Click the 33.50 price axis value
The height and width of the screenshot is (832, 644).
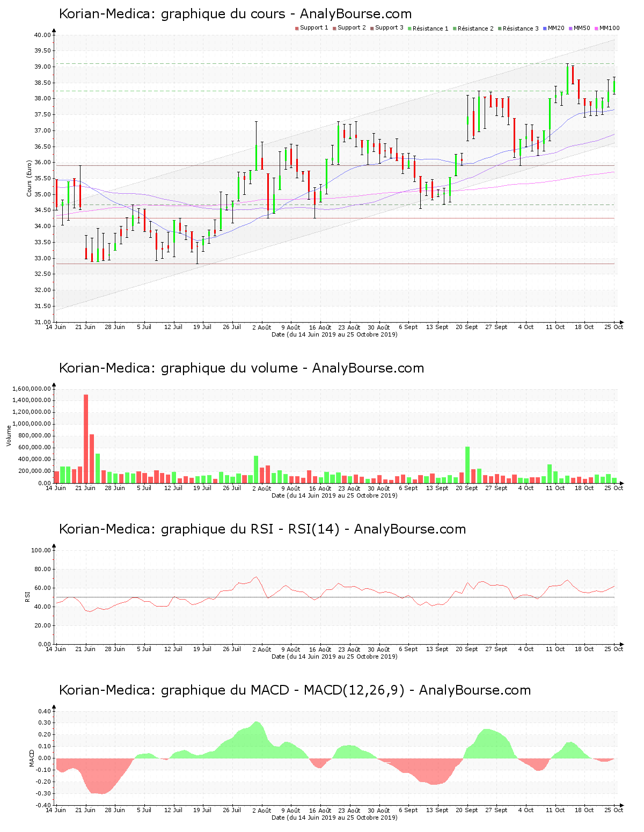[x=42, y=243]
